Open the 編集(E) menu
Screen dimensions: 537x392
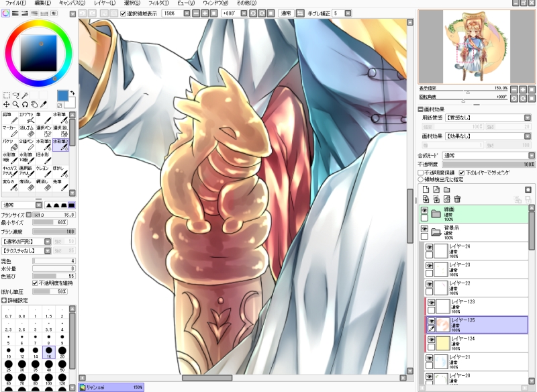point(42,3)
